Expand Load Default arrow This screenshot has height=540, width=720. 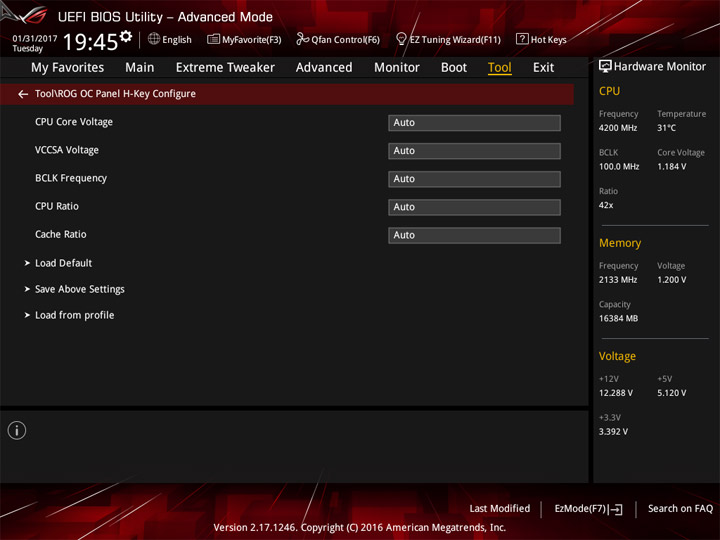(27, 263)
